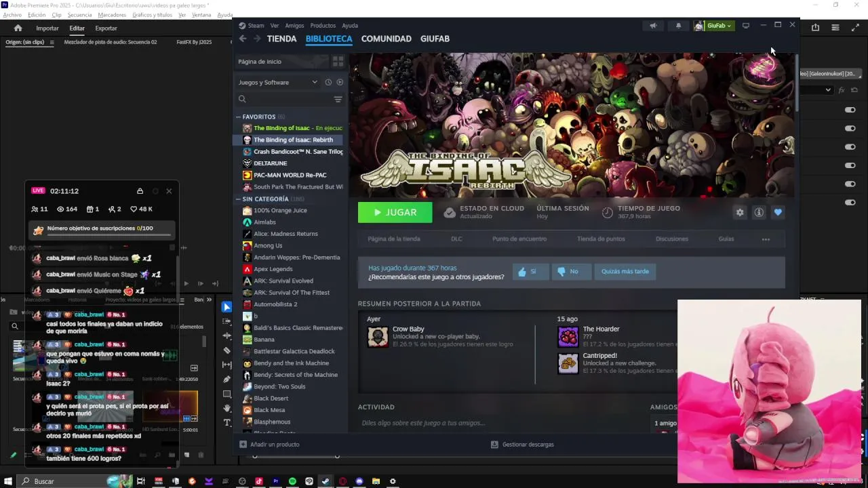Select Premiere Selection arrow tool
Viewport: 868px width, 488px height.
[x=226, y=307]
